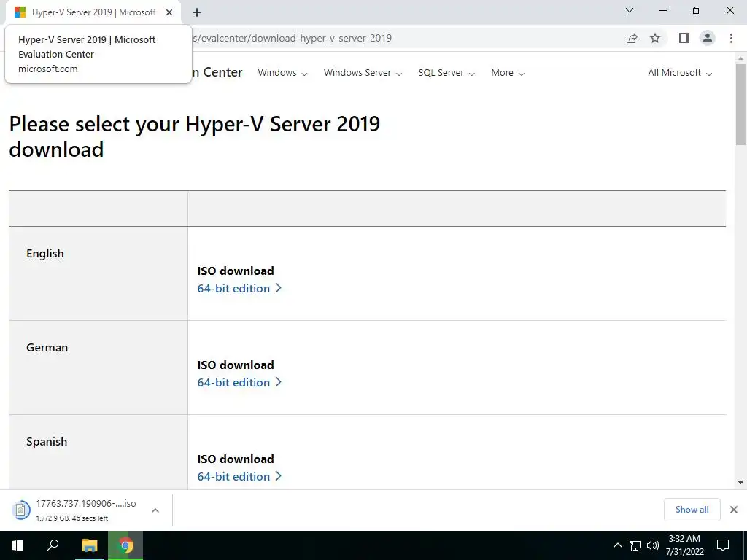Download the English 64-bit edition ISO

(x=239, y=288)
